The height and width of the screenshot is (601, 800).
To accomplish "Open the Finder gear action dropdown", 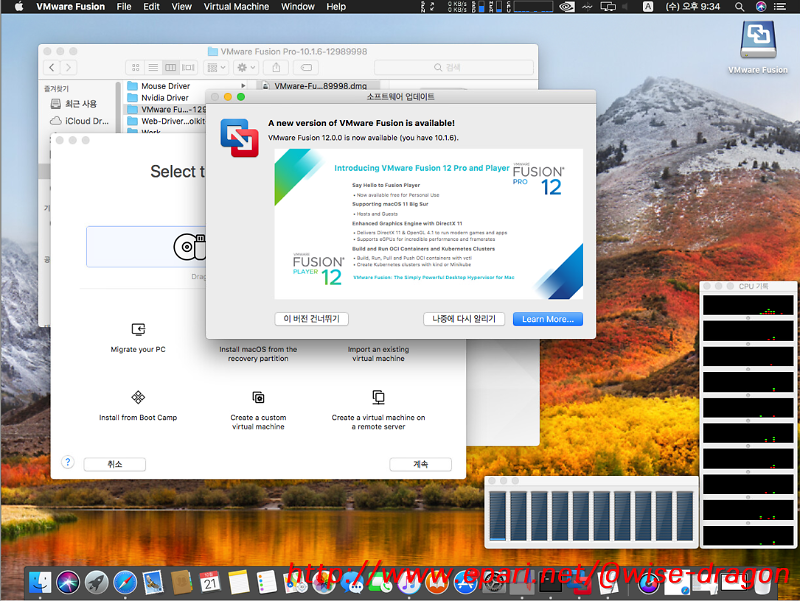I will tap(246, 67).
